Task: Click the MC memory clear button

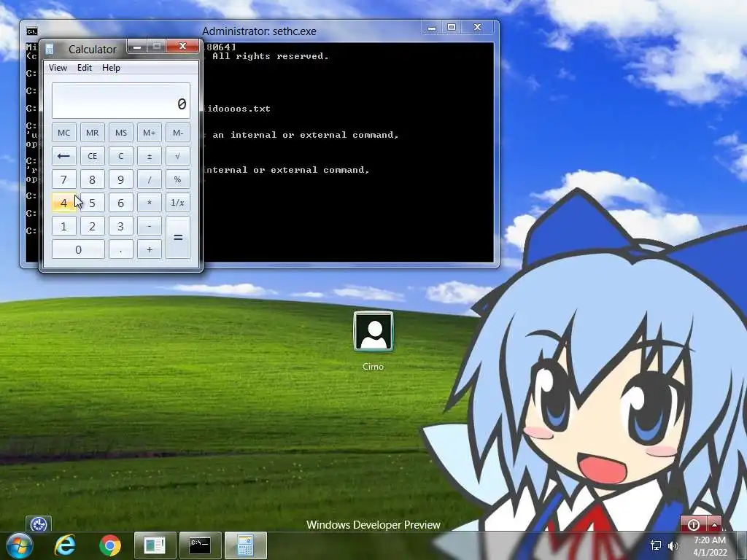Action: tap(64, 133)
